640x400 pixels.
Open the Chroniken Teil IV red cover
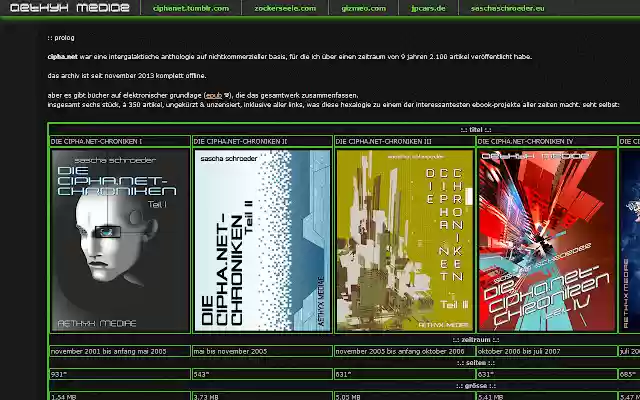(546, 240)
